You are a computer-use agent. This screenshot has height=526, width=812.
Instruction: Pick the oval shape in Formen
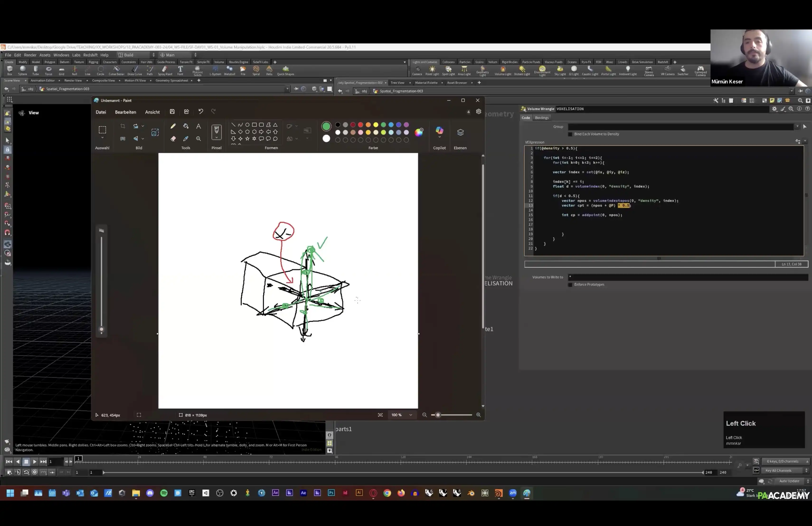[x=247, y=124]
